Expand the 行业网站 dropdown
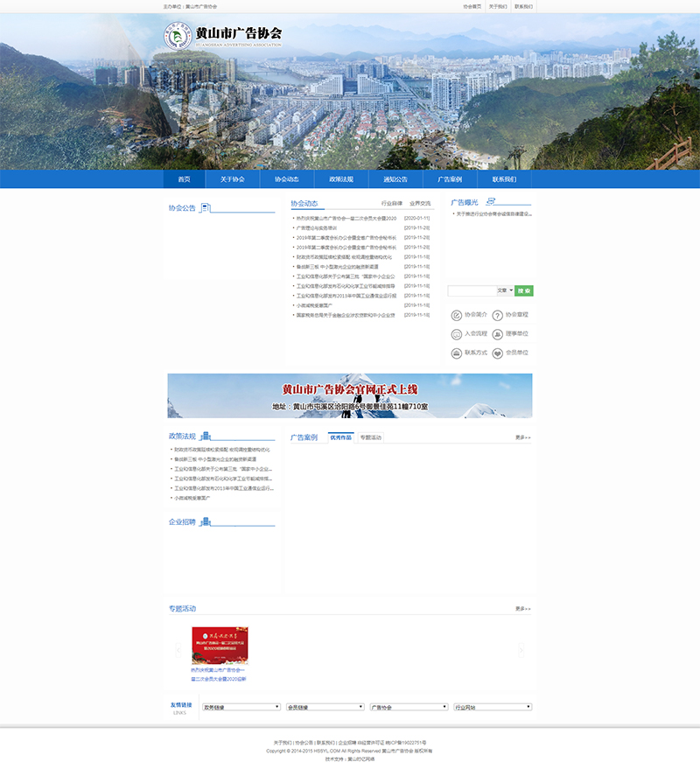 coord(492,707)
